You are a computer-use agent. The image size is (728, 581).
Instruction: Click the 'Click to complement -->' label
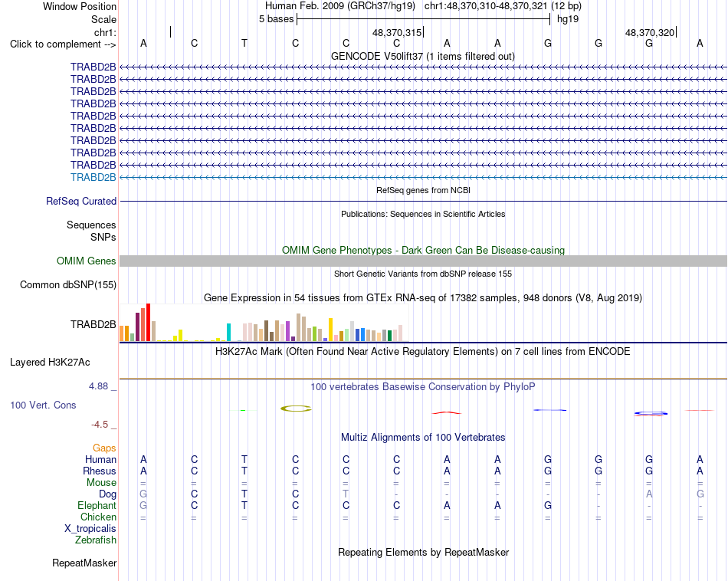63,44
